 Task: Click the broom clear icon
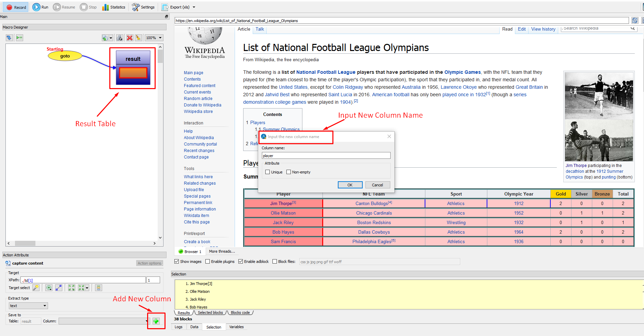coord(138,38)
